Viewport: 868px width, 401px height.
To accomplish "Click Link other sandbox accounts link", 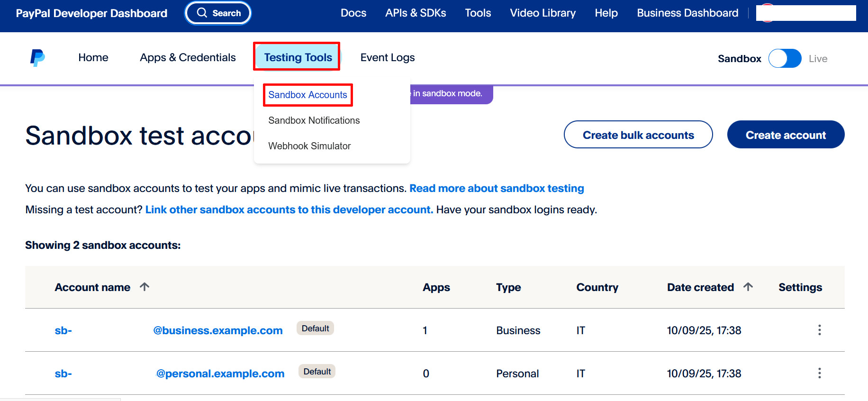I will (x=289, y=210).
